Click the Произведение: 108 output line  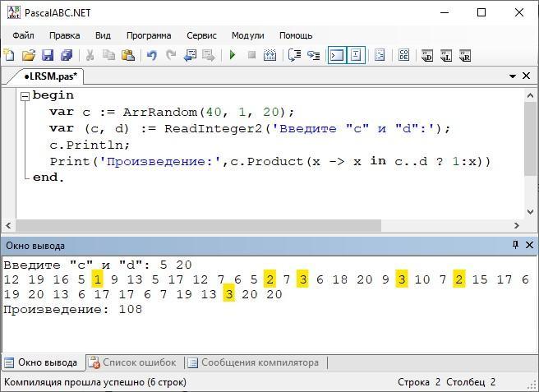point(73,309)
